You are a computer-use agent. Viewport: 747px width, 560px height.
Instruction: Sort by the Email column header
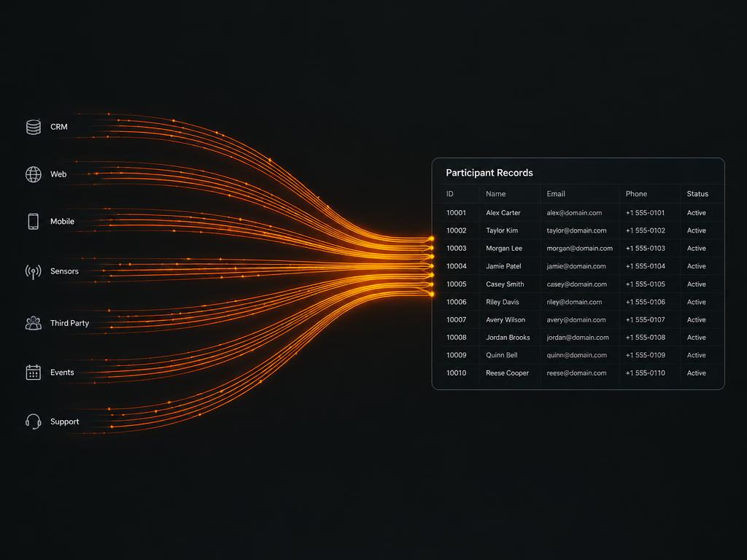pos(555,194)
